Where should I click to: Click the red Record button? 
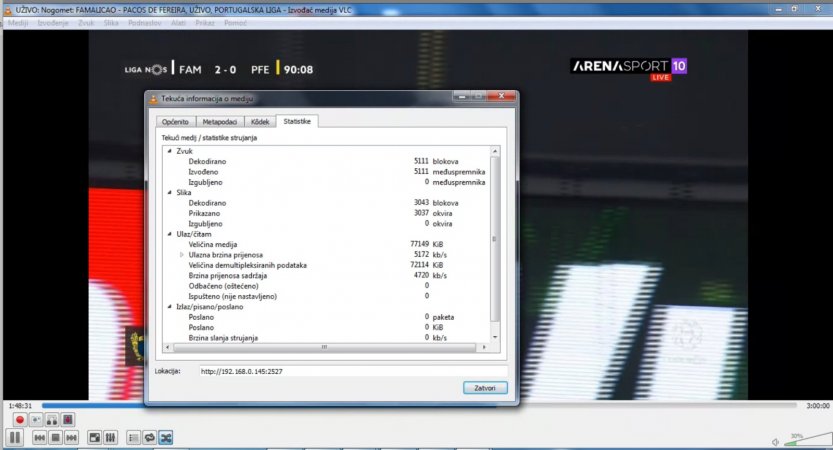tap(20, 420)
